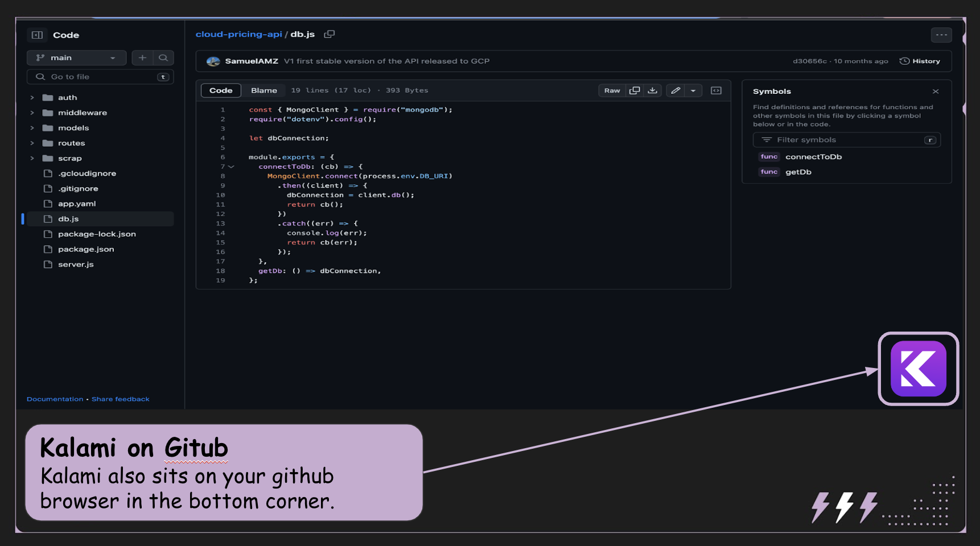Copy raw file contents icon
The width and height of the screenshot is (980, 546).
tap(635, 90)
